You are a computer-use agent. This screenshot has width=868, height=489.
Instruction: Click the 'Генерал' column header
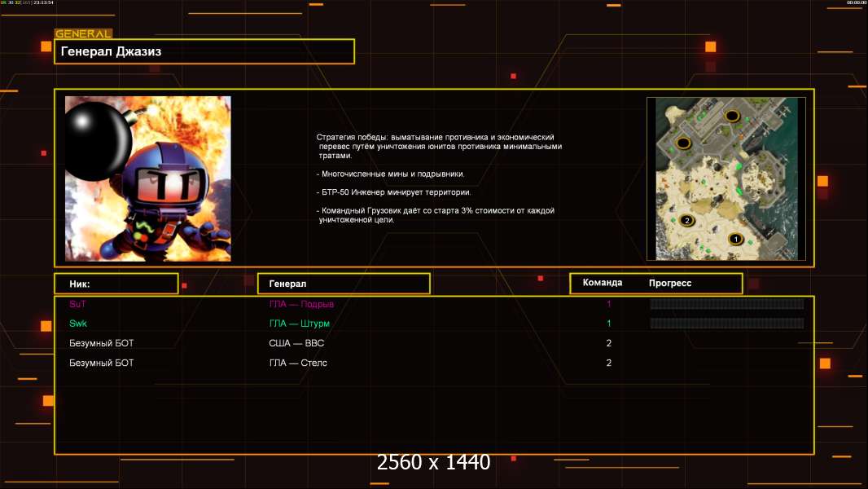344,284
